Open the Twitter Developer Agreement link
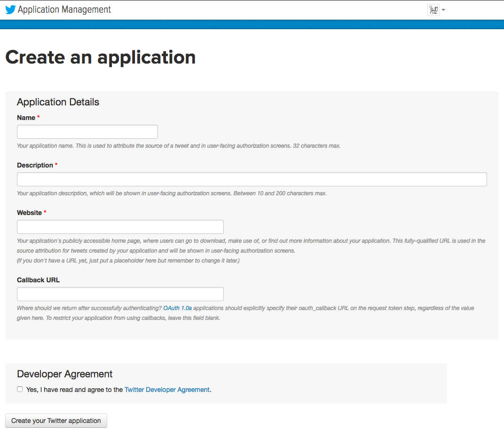Viewport: 504px width, 447px height. 167,390
